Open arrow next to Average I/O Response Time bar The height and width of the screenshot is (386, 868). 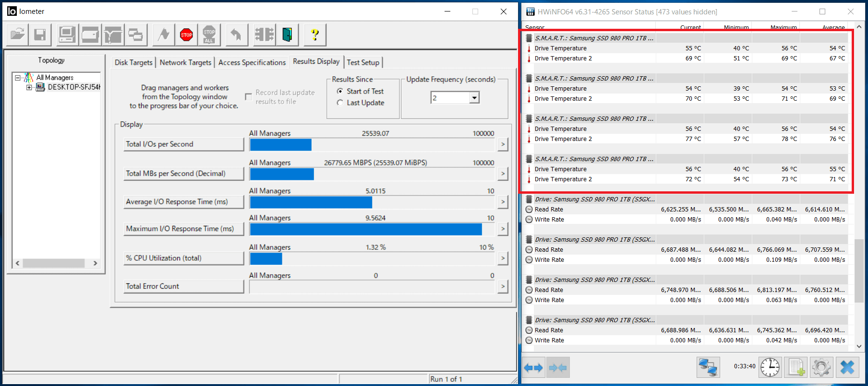(x=503, y=202)
